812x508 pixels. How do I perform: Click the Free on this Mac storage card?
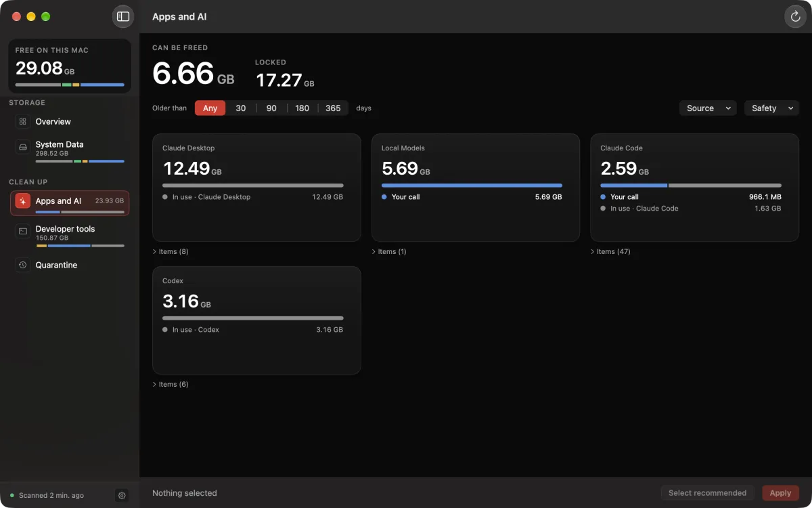70,66
